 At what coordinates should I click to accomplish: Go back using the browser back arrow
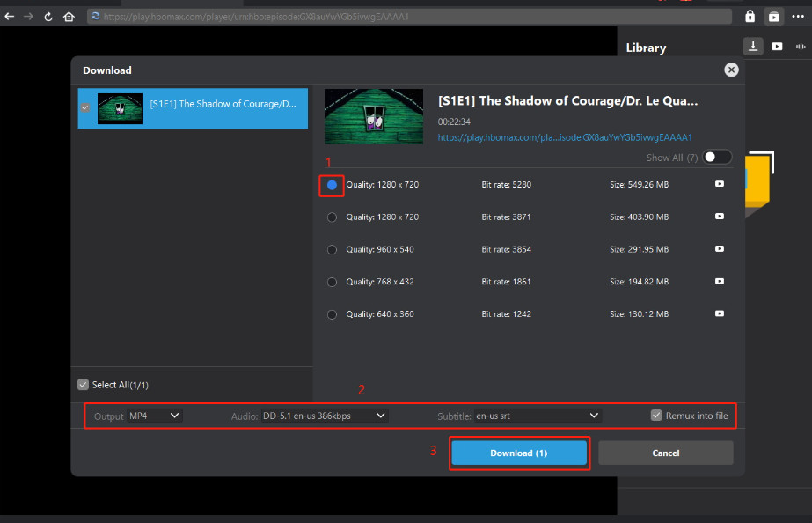(10, 17)
